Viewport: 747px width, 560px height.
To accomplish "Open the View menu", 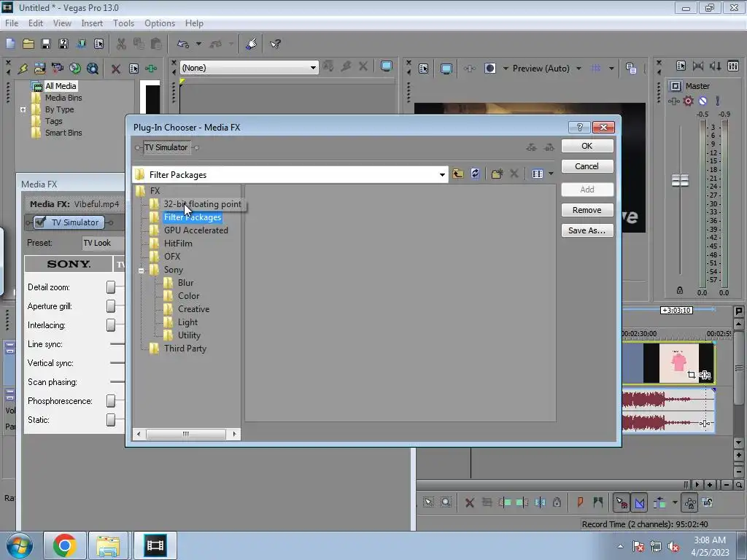I will 62,23.
